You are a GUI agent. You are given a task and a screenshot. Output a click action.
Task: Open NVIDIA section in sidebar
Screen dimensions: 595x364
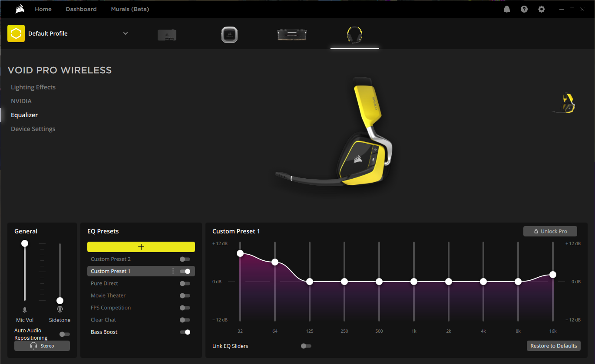[x=21, y=101]
